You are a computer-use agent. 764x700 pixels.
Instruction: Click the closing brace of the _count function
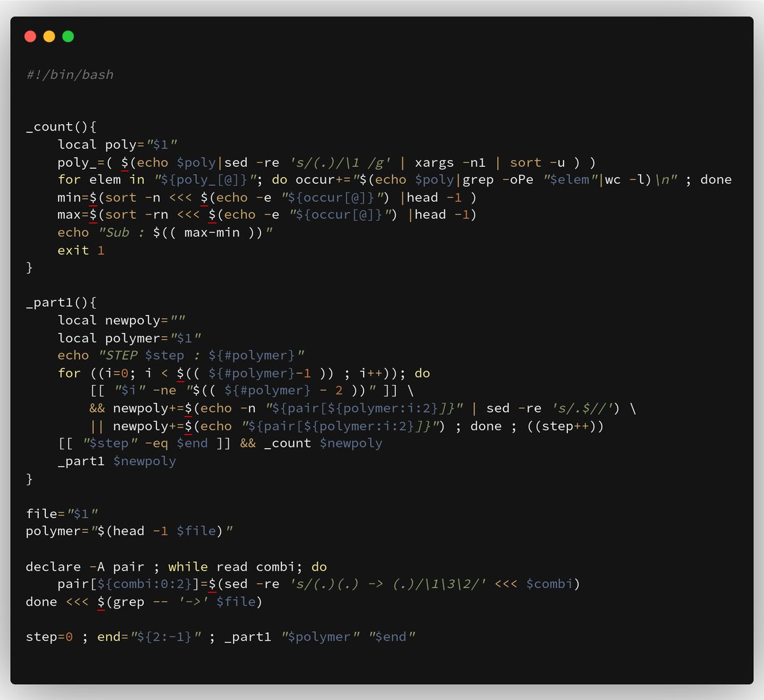coord(29,267)
